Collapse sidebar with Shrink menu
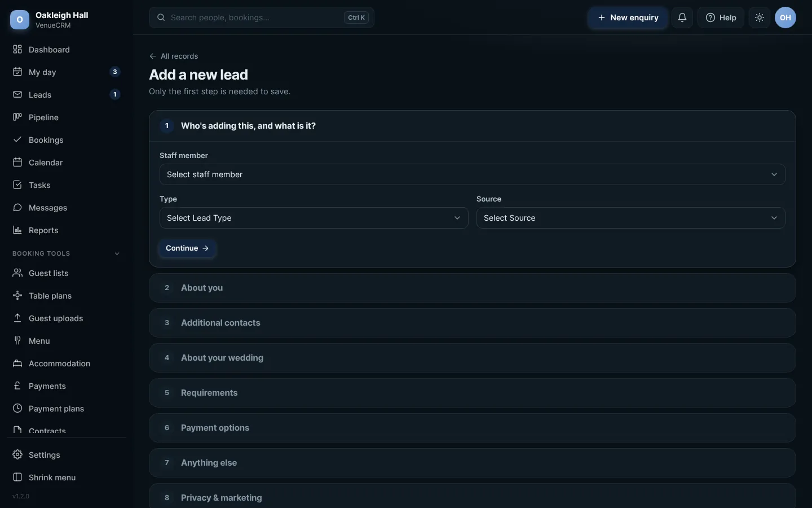812x508 pixels. 67,478
